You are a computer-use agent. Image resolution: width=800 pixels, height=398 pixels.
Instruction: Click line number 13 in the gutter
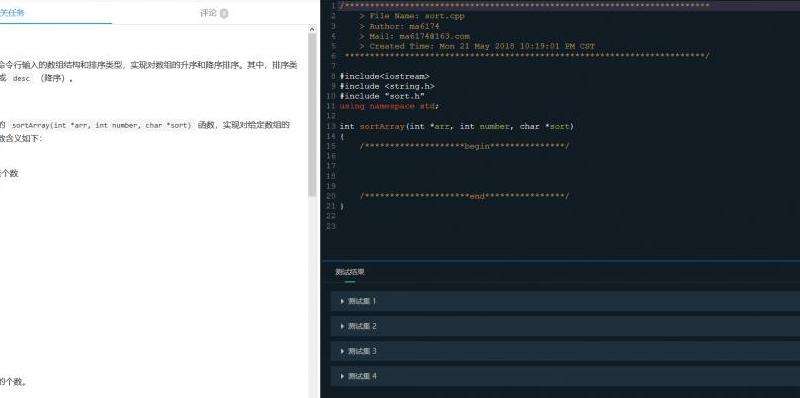(x=331, y=127)
